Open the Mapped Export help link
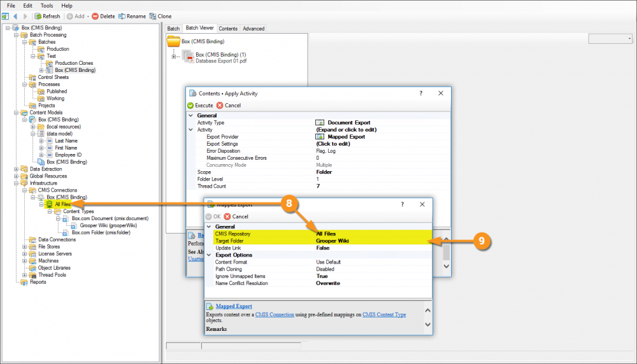 point(234,306)
